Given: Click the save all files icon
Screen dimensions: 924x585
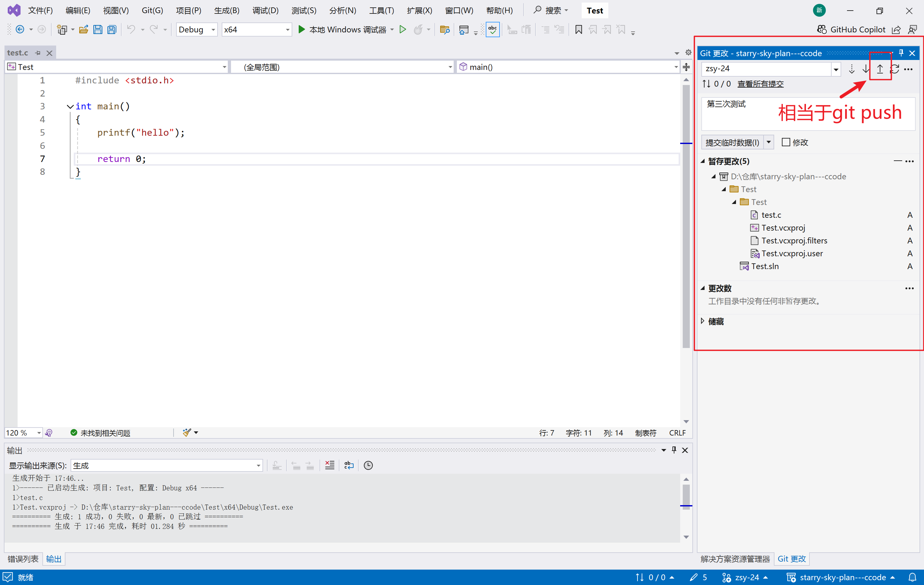Looking at the screenshot, I should click(x=112, y=30).
